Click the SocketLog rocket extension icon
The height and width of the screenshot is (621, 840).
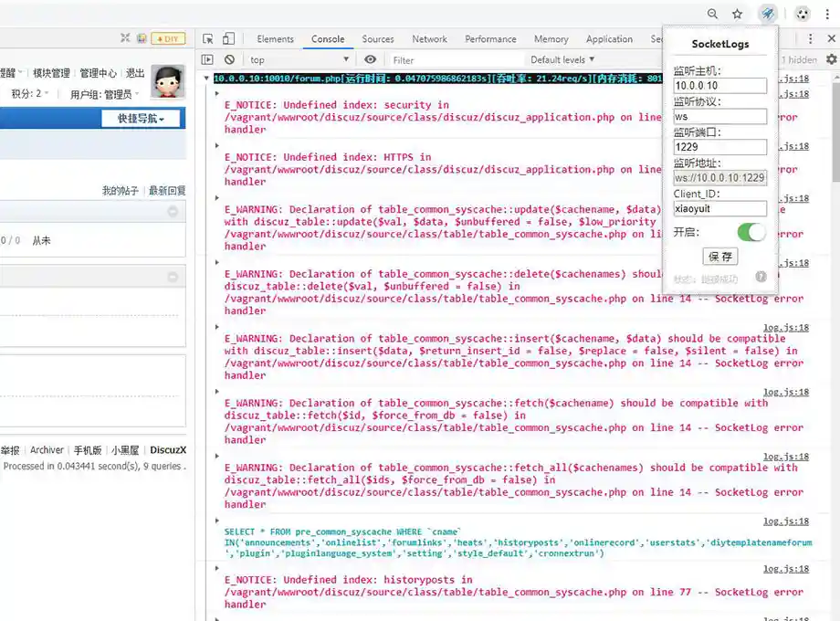click(x=768, y=14)
